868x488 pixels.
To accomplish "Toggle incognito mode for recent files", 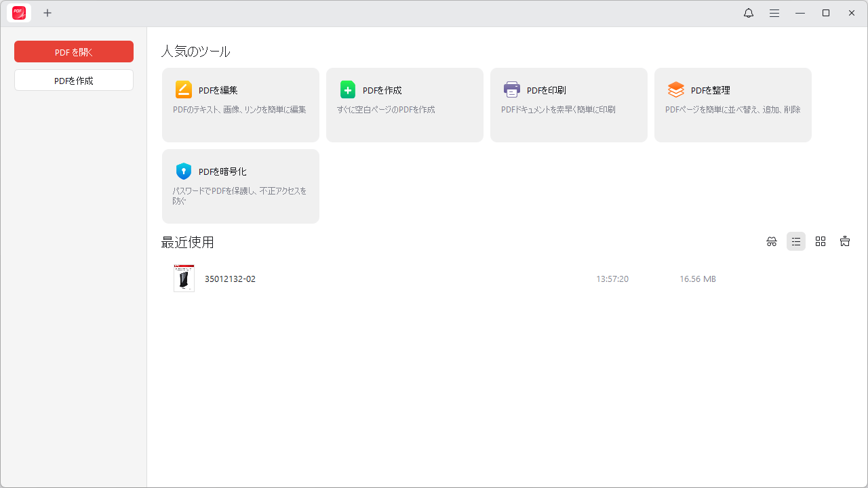I will (x=772, y=241).
